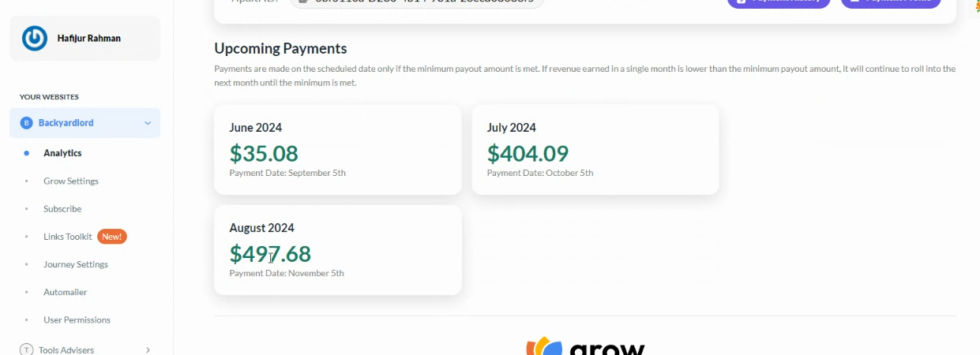Go to Grow Settings

(x=71, y=181)
